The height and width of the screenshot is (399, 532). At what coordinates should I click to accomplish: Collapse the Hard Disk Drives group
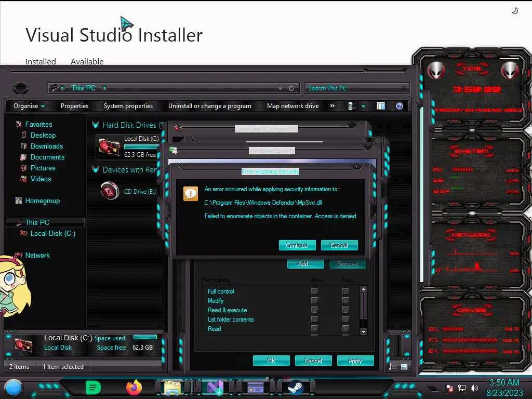96,125
